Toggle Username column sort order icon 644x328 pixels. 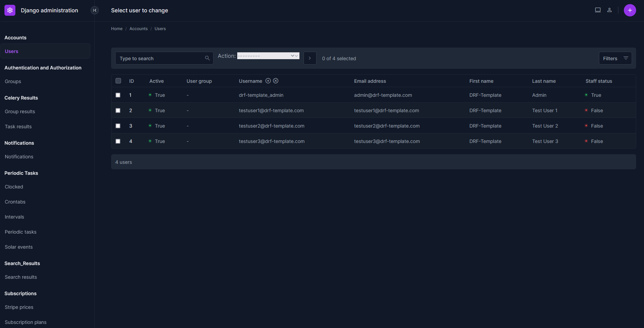(268, 81)
